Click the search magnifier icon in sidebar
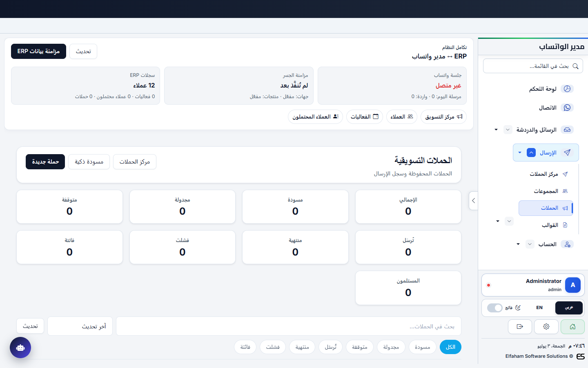 tap(575, 66)
